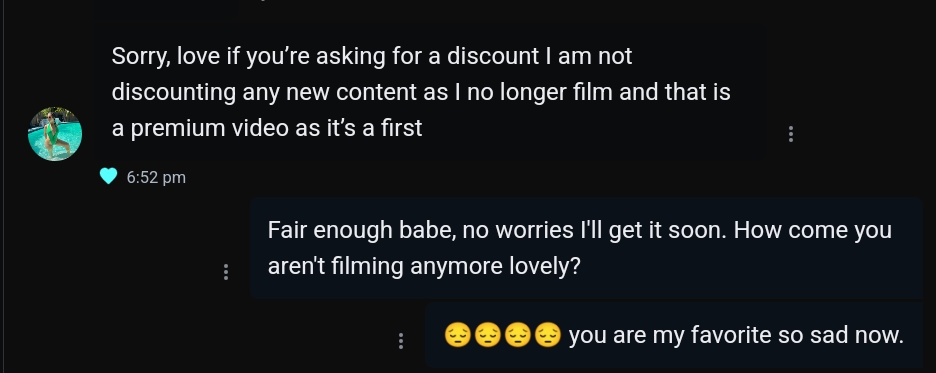Screen dimensions: 936x373
Task: Open the sender's pool profile avatar
Action: (x=55, y=134)
